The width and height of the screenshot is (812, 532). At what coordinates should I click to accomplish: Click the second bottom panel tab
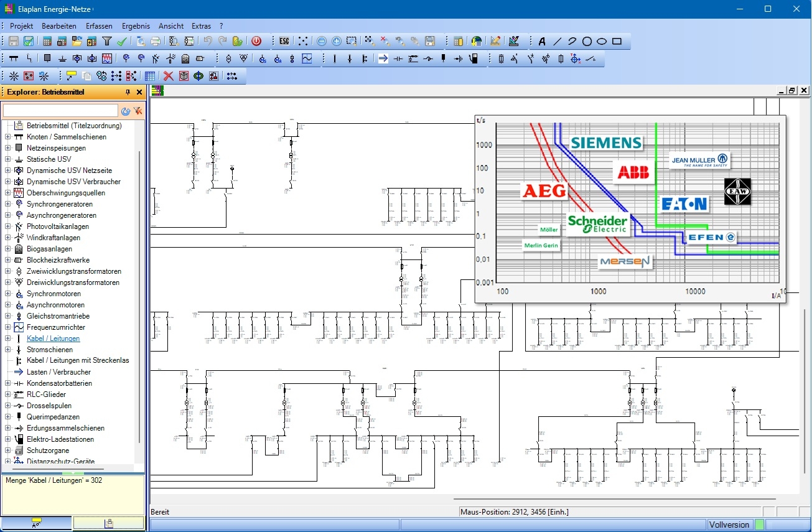coord(109,523)
